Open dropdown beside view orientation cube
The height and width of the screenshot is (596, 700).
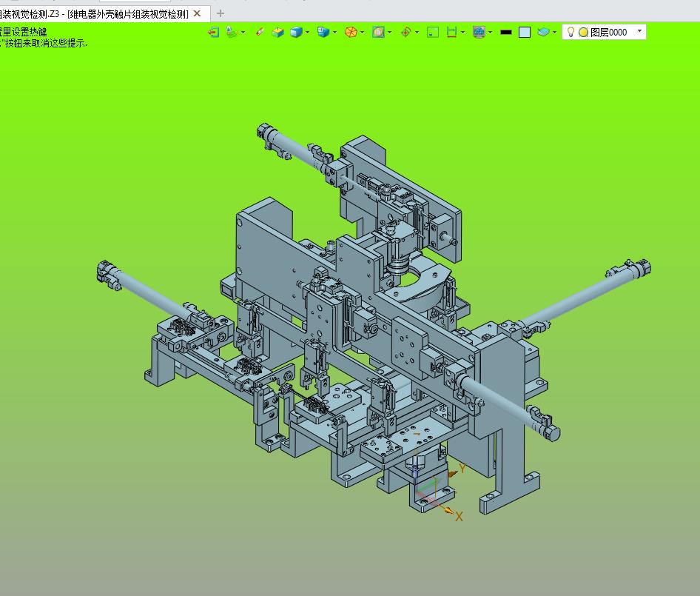click(x=334, y=32)
